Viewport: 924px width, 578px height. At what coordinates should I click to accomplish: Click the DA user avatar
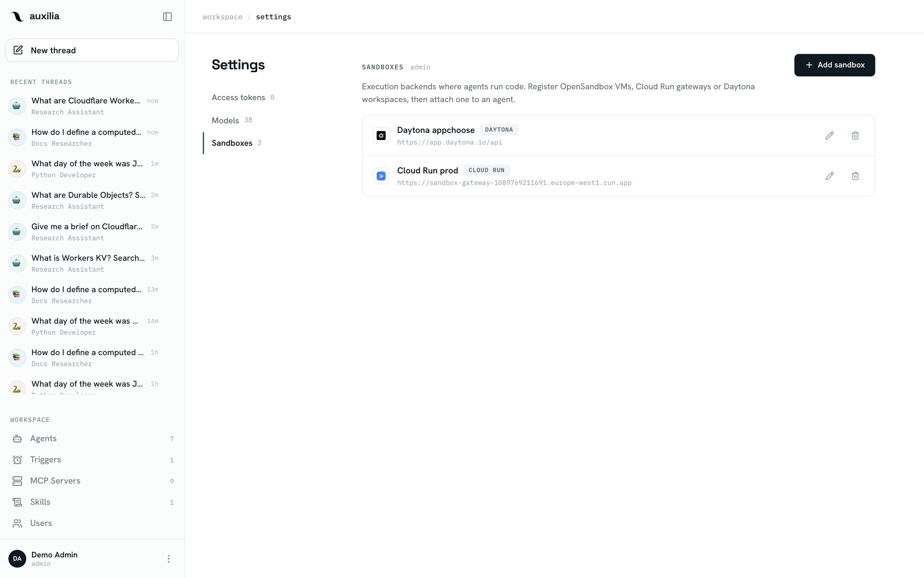click(17, 558)
